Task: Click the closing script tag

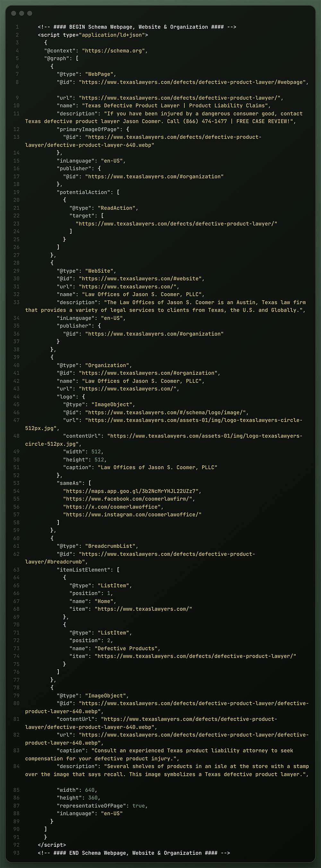Action: (x=52, y=845)
